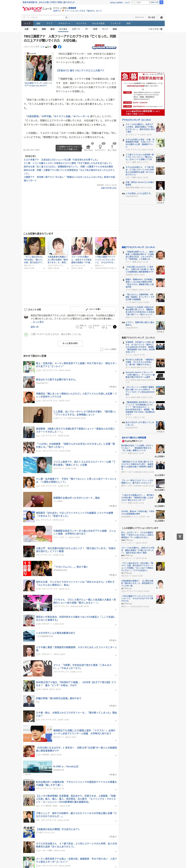The width and height of the screenshot is (186, 868).
Task: Toggle the 'コメント非表示' checkbox
Action: coord(102,349)
